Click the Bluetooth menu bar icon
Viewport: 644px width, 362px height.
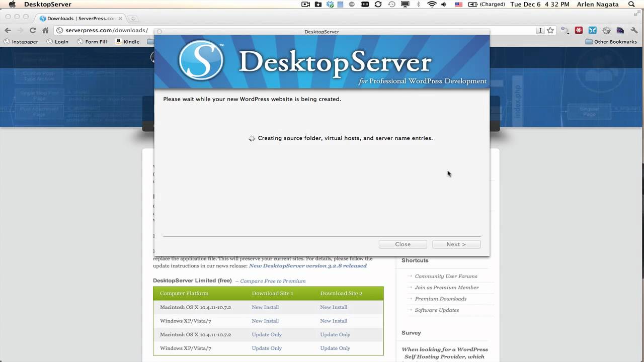418,5
